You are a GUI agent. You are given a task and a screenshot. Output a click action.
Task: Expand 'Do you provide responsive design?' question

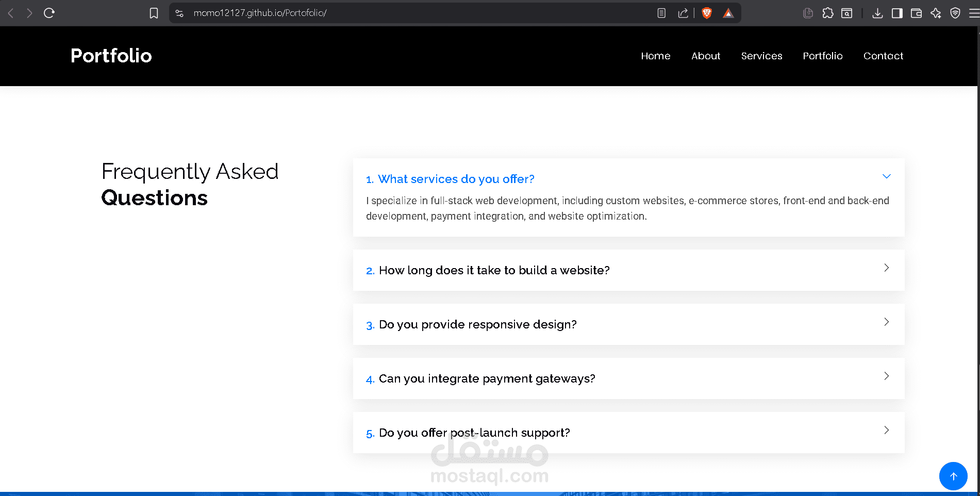tap(628, 324)
